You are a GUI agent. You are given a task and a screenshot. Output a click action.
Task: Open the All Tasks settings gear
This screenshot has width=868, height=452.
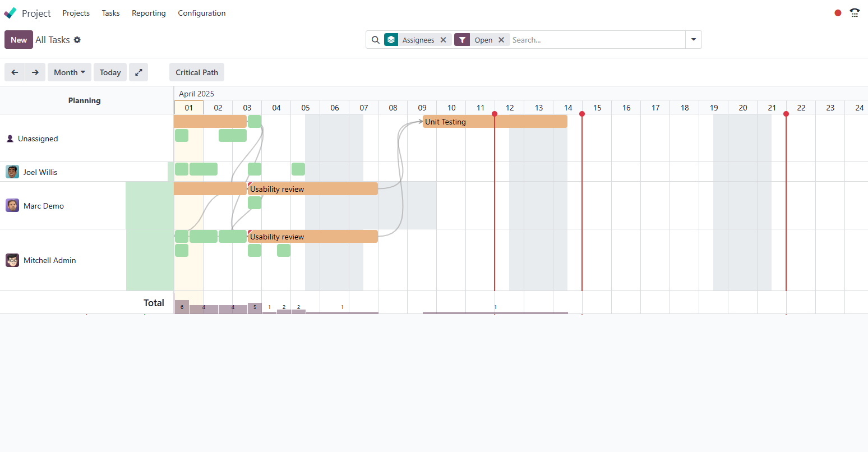(x=77, y=40)
